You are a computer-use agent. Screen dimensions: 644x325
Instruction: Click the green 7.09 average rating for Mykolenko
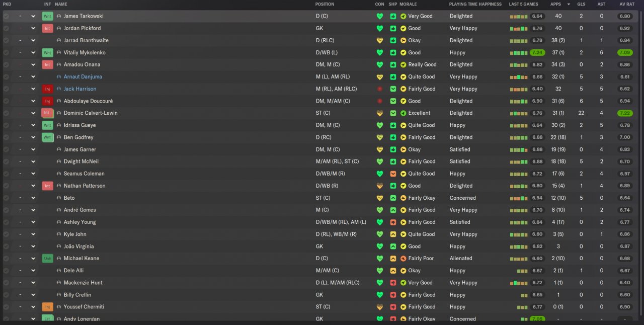click(x=625, y=53)
